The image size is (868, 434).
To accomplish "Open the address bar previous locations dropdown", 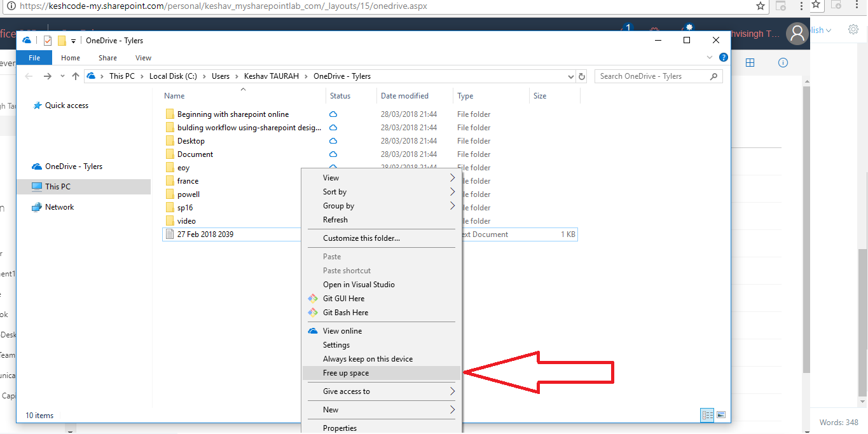I will pyautogui.click(x=570, y=76).
